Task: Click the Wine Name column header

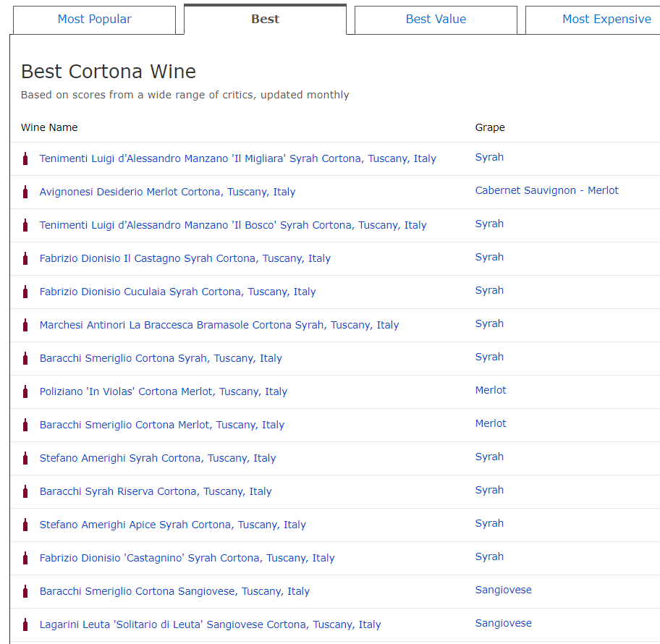Action: (x=49, y=127)
